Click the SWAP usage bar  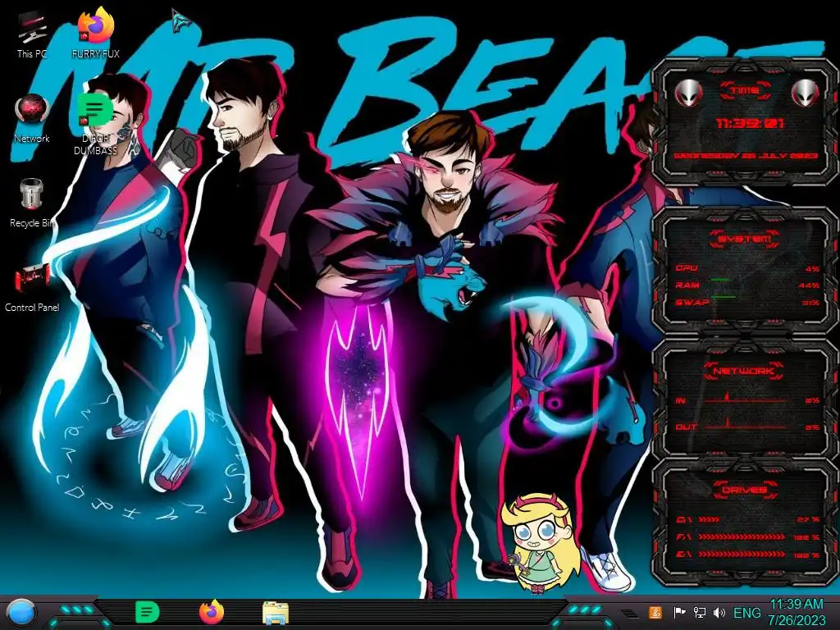click(x=724, y=297)
